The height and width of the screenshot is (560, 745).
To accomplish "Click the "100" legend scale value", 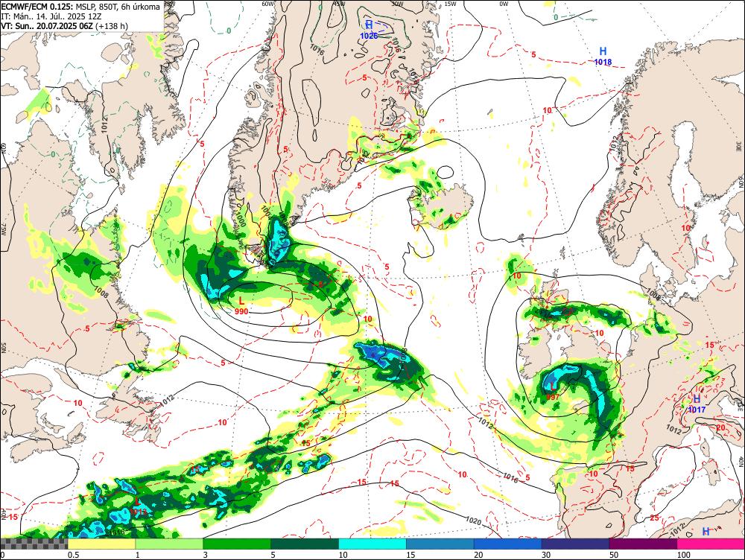I will (x=683, y=555).
